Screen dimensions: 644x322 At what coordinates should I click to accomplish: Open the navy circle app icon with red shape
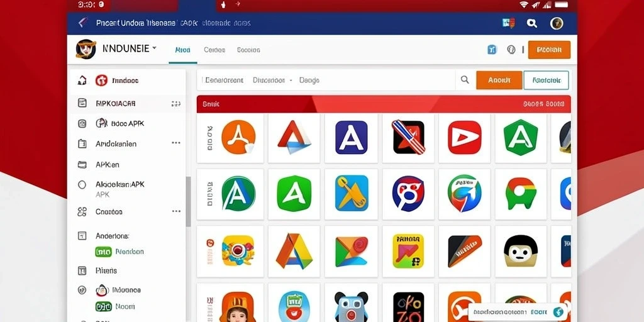pyautogui.click(x=408, y=194)
